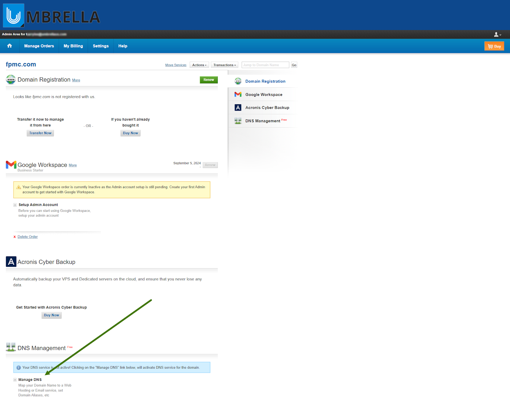The height and width of the screenshot is (420, 510).
Task: Open the Transactions dropdown
Action: [x=225, y=65]
